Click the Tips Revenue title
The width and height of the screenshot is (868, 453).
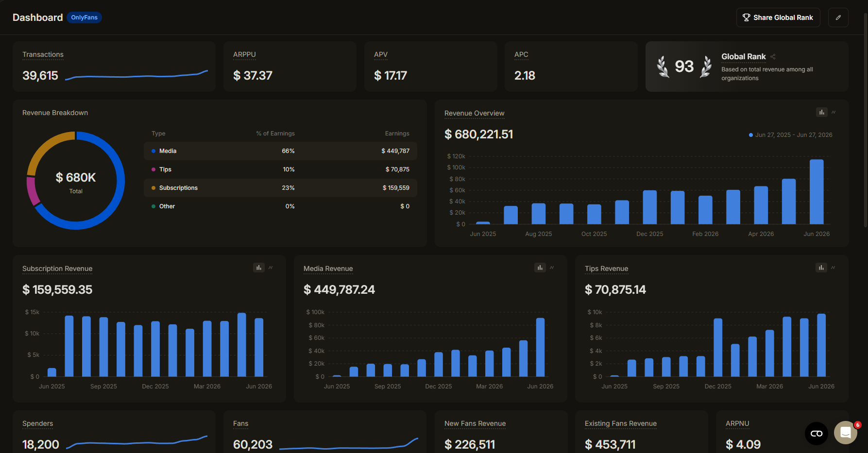click(606, 268)
